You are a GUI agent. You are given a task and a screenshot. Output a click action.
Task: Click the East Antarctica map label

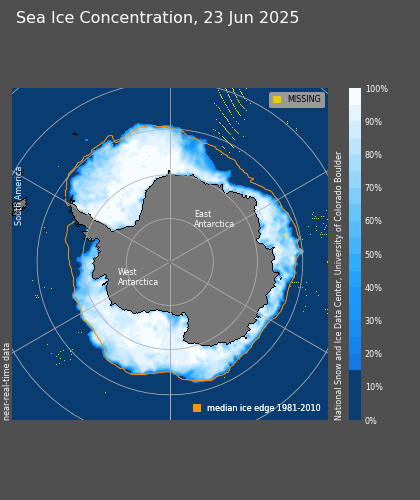pyautogui.click(x=214, y=219)
